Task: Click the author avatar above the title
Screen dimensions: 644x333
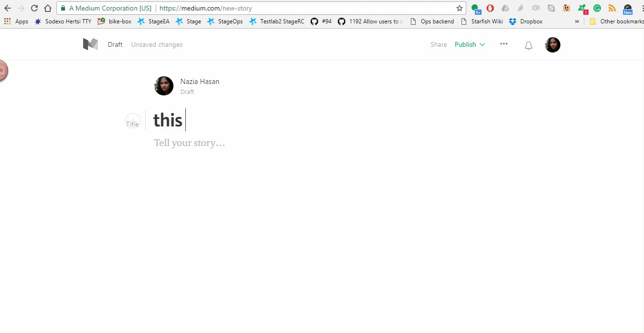Action: [x=164, y=86]
